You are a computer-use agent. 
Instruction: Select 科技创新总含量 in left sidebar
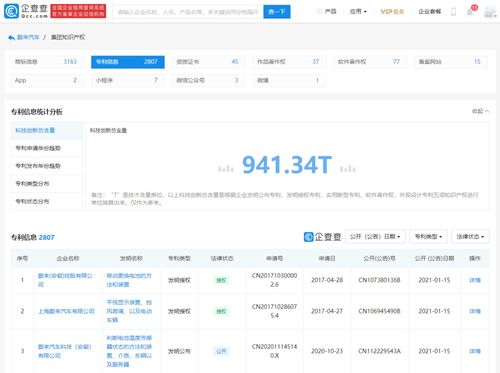47,130
